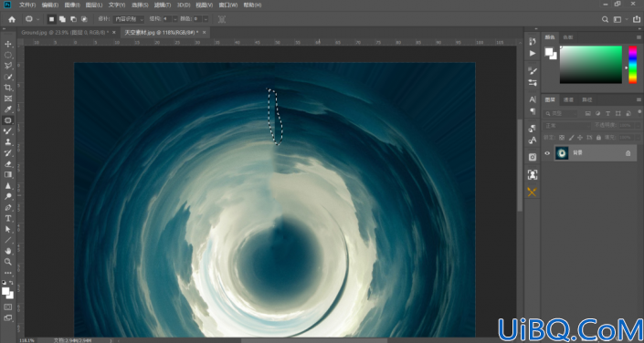644x343 pixels.
Task: Toggle visibility of the background layer
Action: [547, 153]
